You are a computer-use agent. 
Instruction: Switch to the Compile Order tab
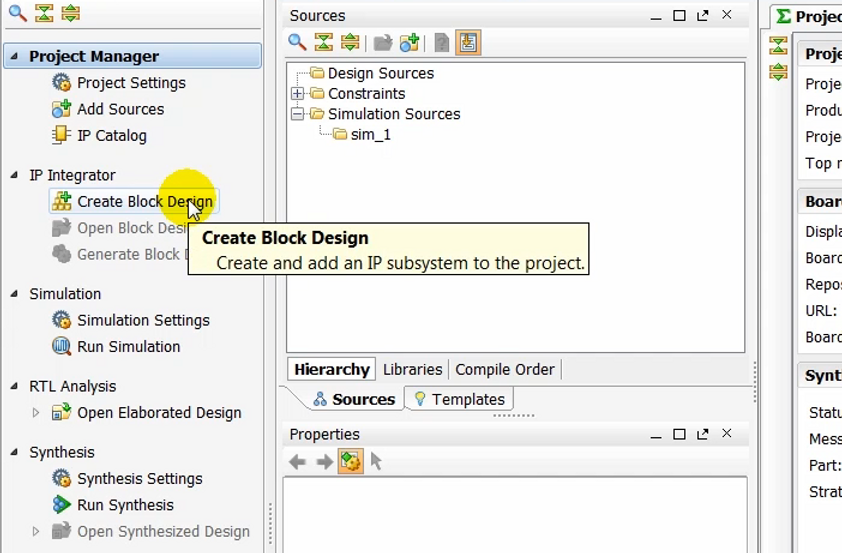(504, 369)
